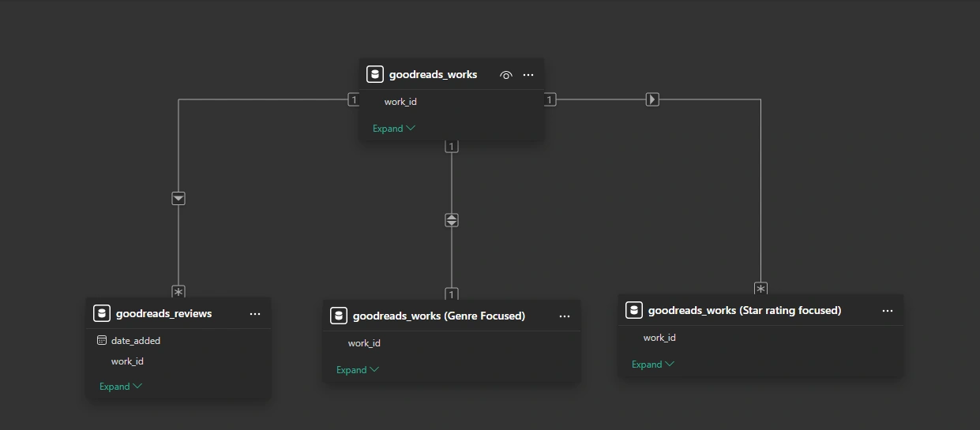Image resolution: width=980 pixels, height=430 pixels.
Task: Expand the goodreads_works table fields
Action: point(394,129)
